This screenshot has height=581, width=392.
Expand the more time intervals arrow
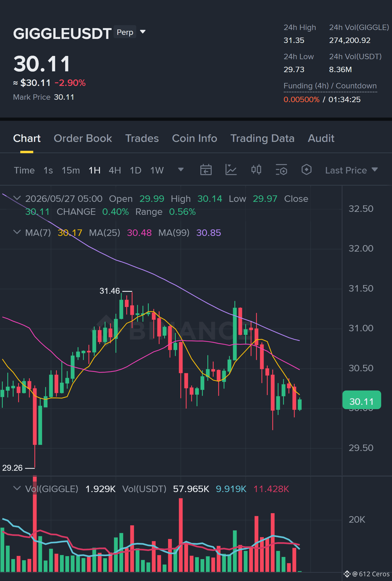181,169
